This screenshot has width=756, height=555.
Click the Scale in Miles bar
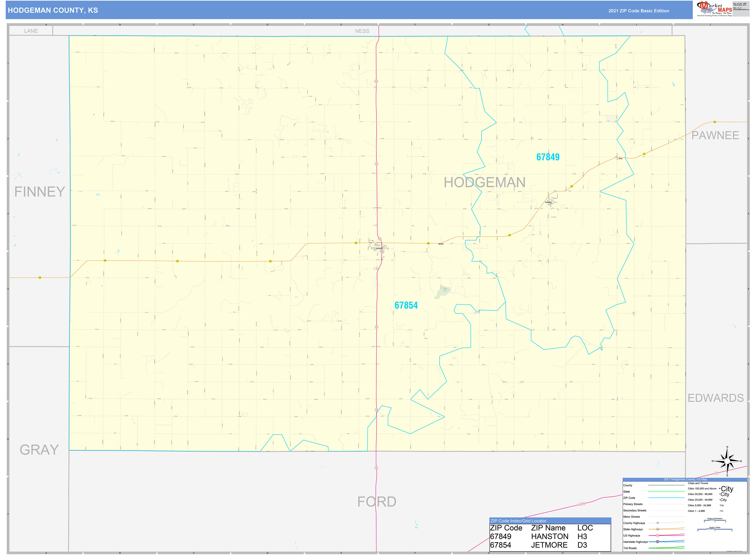715,529
